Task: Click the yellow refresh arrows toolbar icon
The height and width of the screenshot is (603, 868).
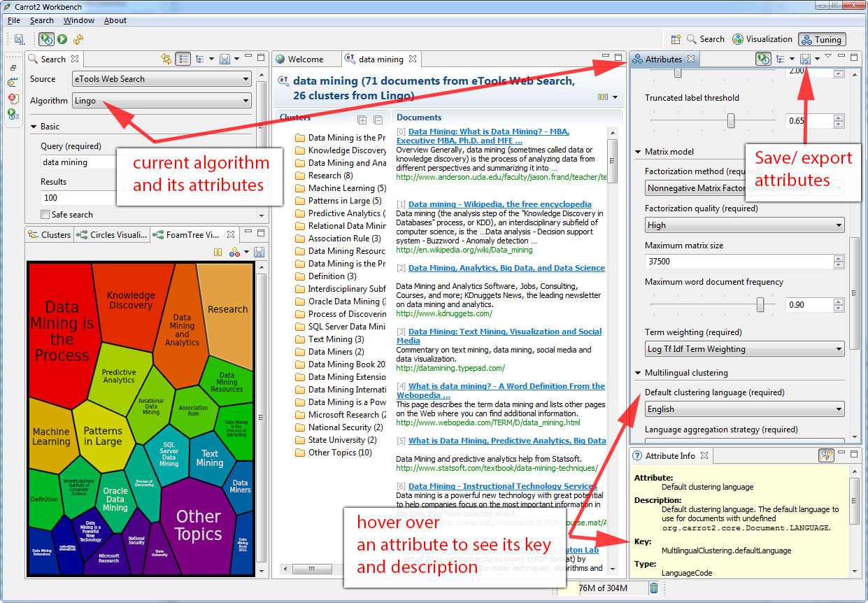Action: (78, 40)
